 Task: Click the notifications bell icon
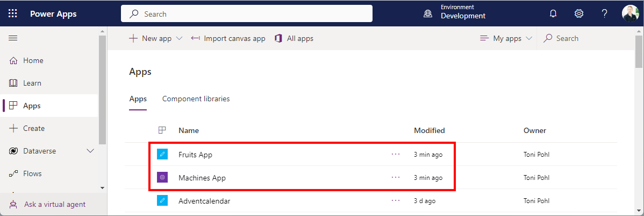(x=553, y=14)
